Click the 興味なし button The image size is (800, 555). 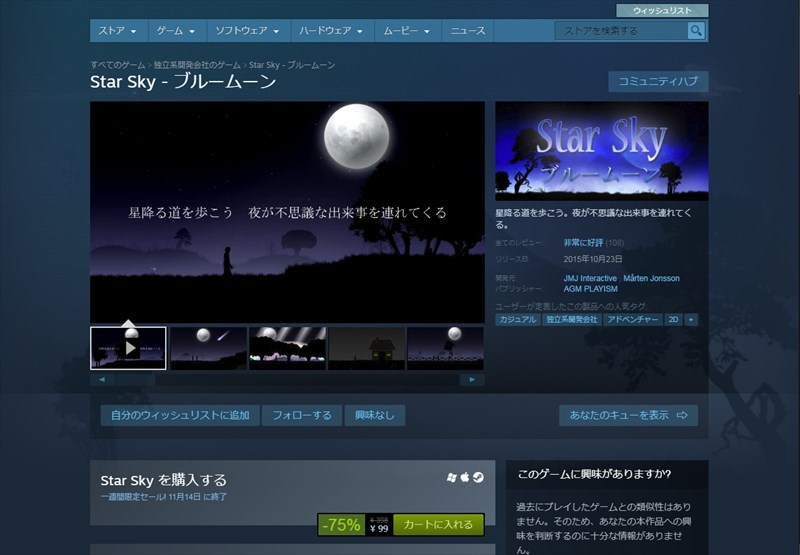pos(375,415)
